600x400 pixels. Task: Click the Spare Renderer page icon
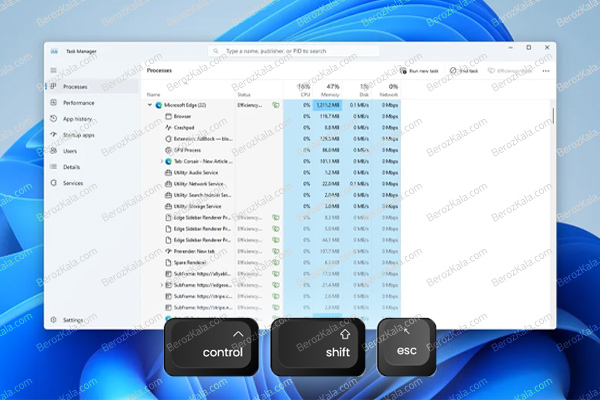[x=168, y=262]
